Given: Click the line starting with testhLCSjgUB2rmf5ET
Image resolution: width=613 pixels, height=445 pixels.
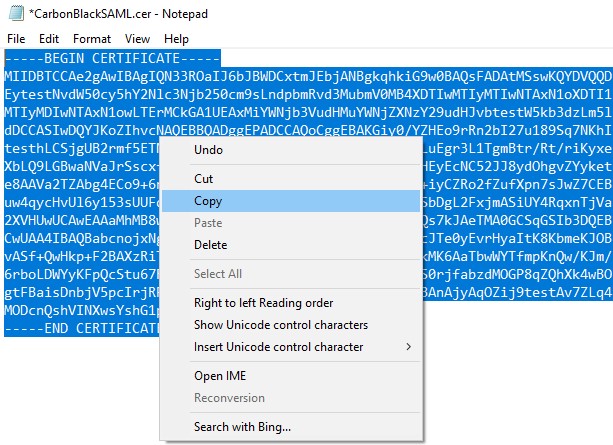Looking at the screenshot, I should click(82, 148).
